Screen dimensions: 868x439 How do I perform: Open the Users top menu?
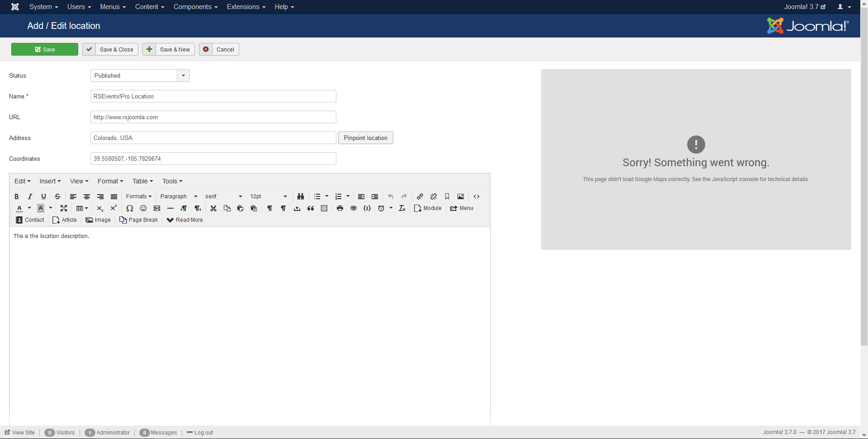click(79, 7)
